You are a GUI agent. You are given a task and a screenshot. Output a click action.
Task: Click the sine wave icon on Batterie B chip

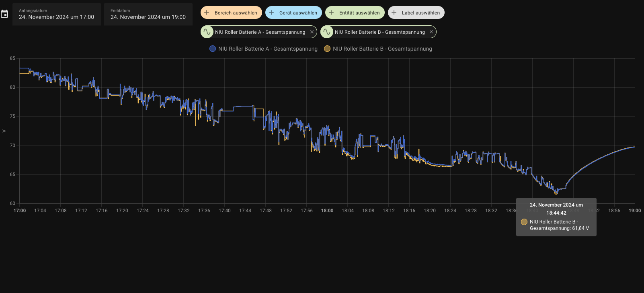pyautogui.click(x=327, y=32)
